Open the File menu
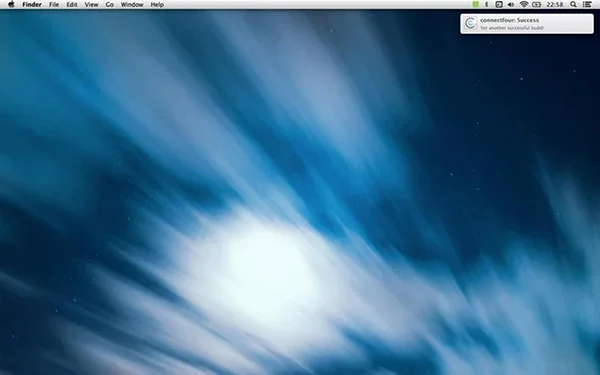 pyautogui.click(x=54, y=5)
